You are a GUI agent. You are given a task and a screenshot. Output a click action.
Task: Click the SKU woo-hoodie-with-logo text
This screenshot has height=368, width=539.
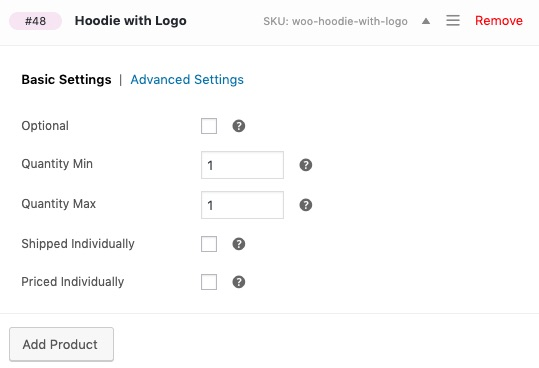click(336, 21)
